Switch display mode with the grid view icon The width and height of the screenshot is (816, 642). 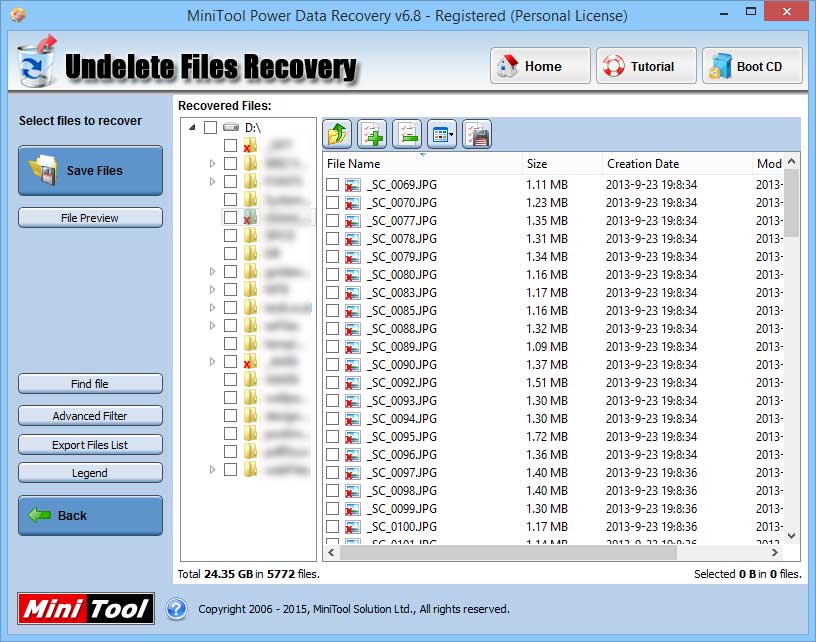click(x=438, y=133)
